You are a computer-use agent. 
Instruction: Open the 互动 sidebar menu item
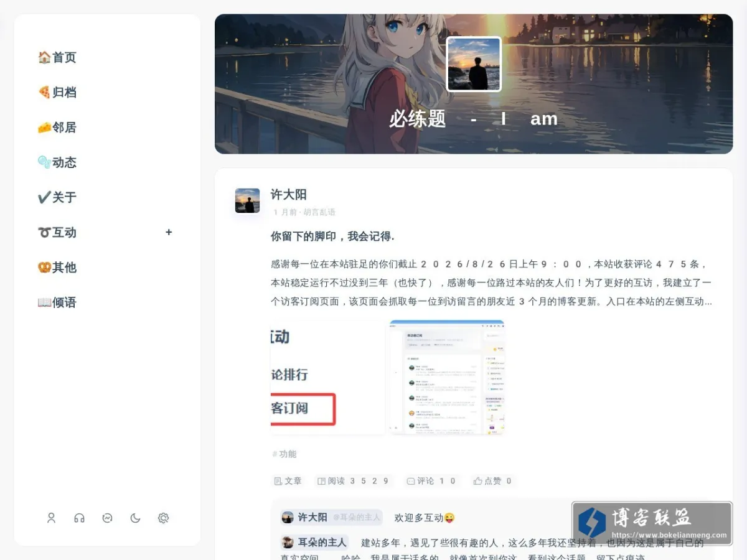(57, 233)
